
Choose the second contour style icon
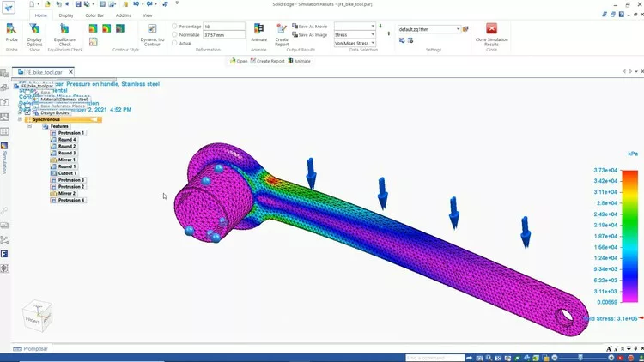pos(106,28)
